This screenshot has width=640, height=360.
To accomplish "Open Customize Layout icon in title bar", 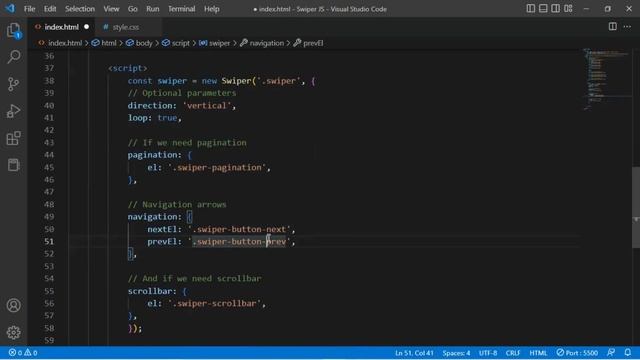I will coord(568,9).
